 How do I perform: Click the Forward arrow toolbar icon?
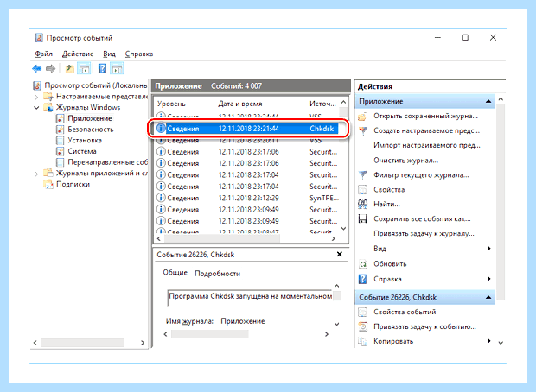point(51,68)
